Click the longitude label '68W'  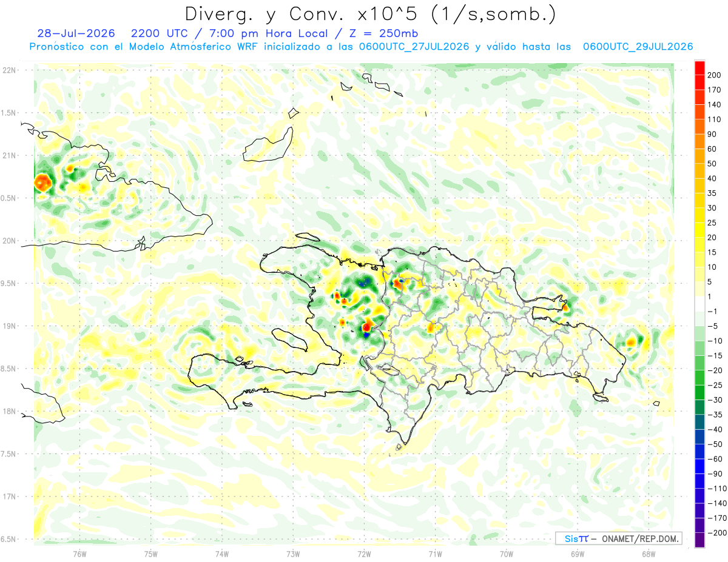(649, 554)
